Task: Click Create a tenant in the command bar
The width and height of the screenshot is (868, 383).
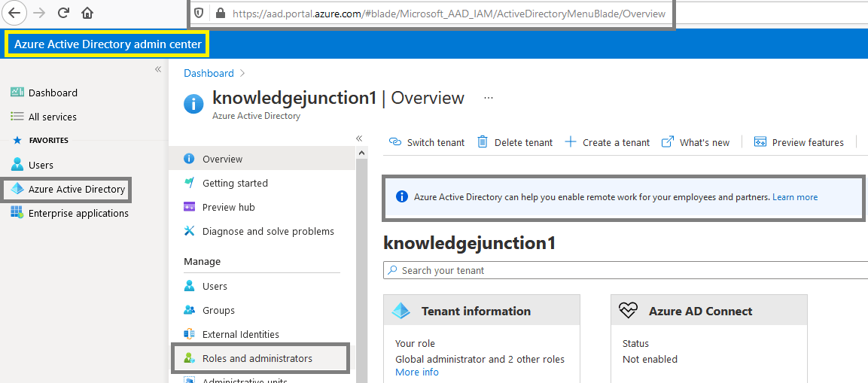Action: [608, 142]
